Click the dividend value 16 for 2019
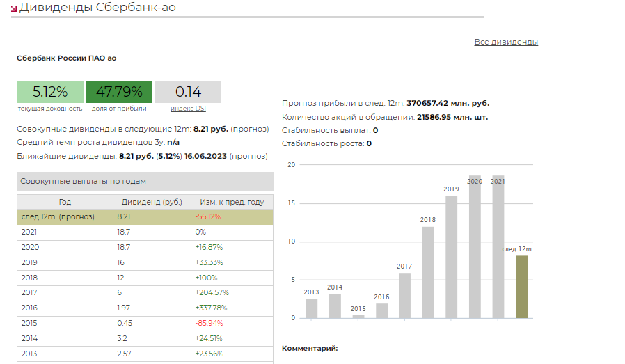 pos(152,262)
